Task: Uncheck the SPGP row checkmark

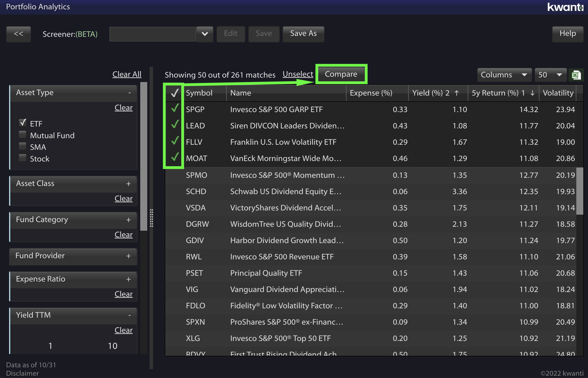Action: [175, 108]
